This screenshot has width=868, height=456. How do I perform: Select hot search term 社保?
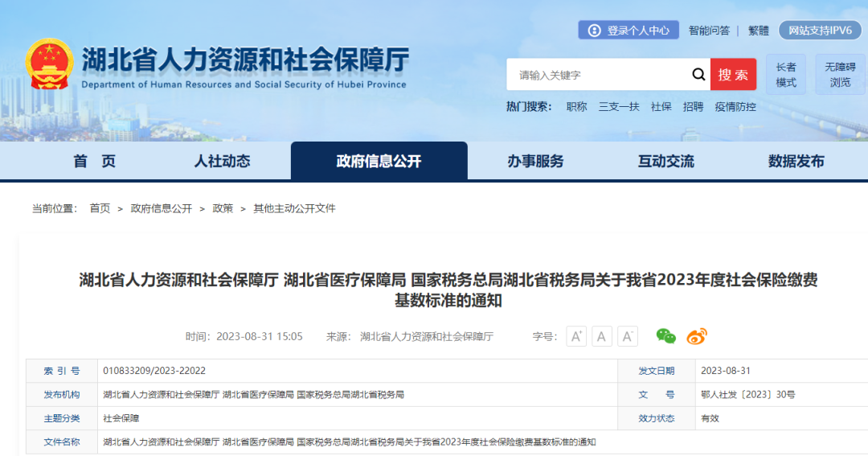coord(661,106)
